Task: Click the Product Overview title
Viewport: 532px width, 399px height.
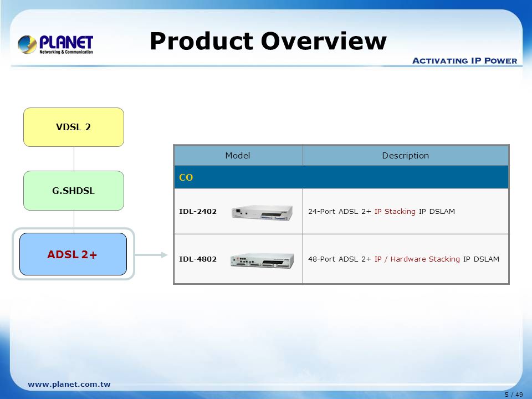Action: tap(268, 41)
